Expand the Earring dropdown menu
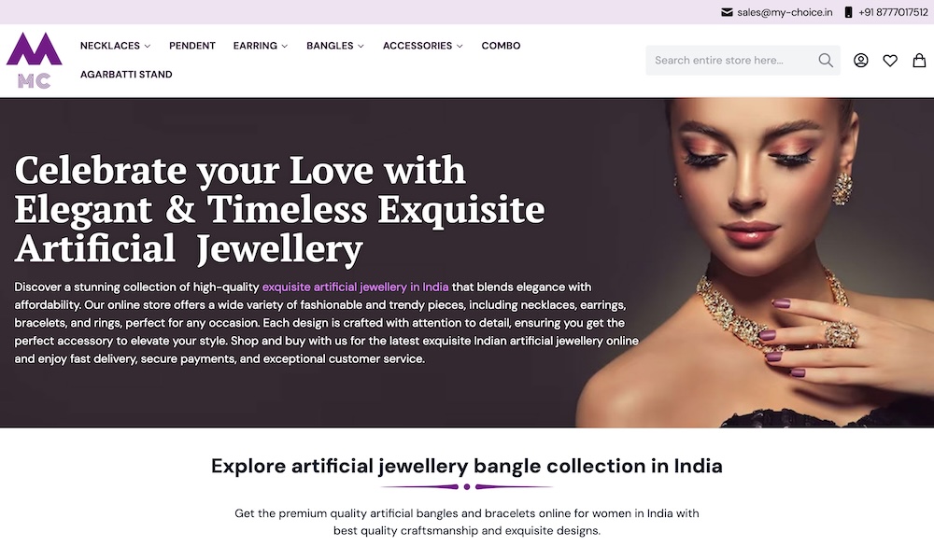934x560 pixels. coord(261,46)
